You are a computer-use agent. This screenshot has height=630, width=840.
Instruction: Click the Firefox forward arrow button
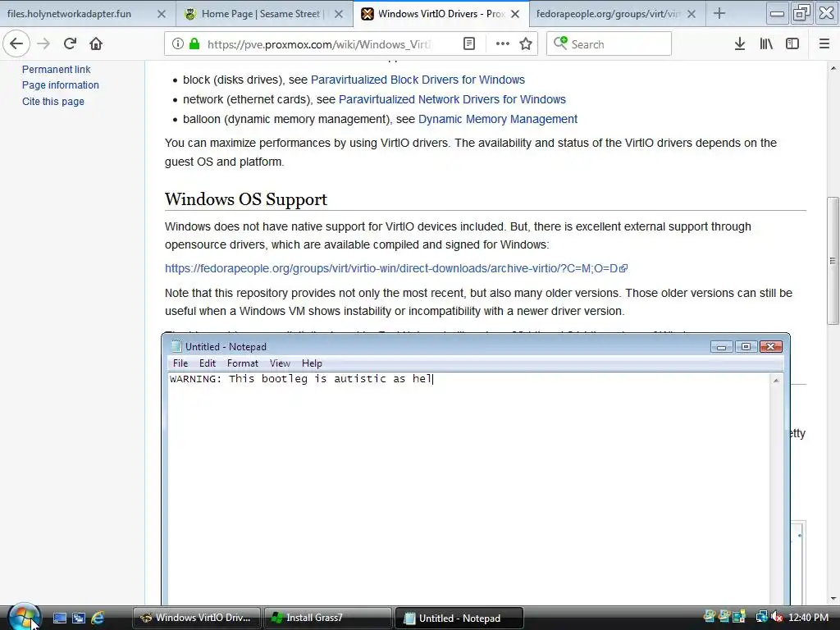coord(43,43)
